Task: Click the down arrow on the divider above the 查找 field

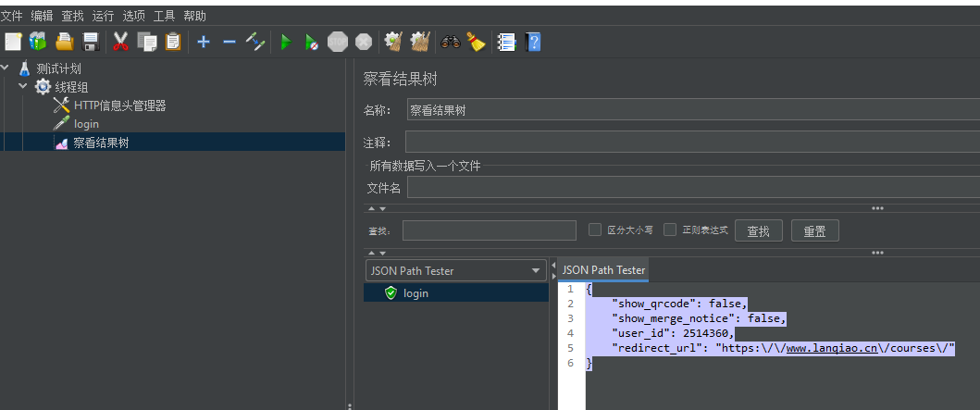Action: click(382, 209)
